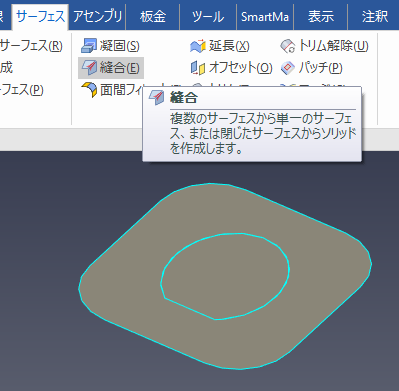Switch to the アセンブリ tab

pos(97,16)
